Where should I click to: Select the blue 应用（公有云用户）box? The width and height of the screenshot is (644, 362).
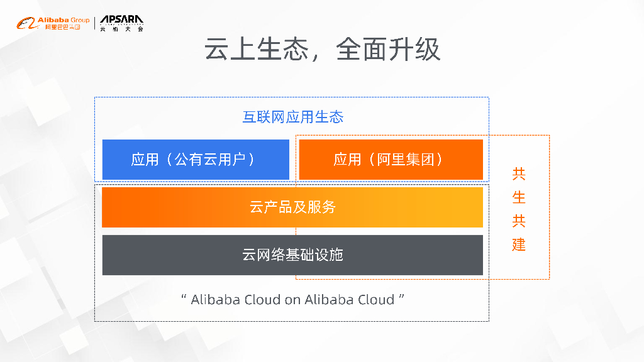tap(196, 159)
